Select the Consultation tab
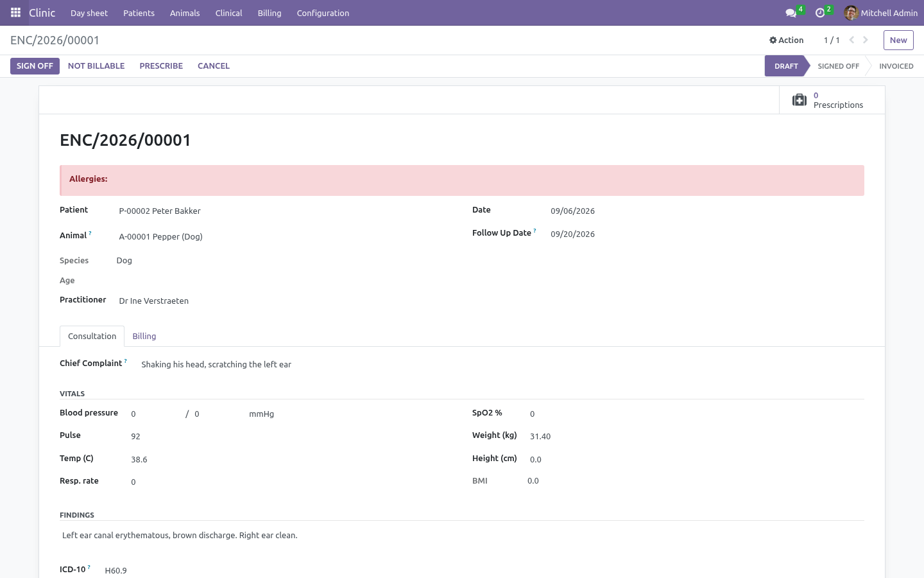Viewport: 924px width, 578px height. (92, 336)
